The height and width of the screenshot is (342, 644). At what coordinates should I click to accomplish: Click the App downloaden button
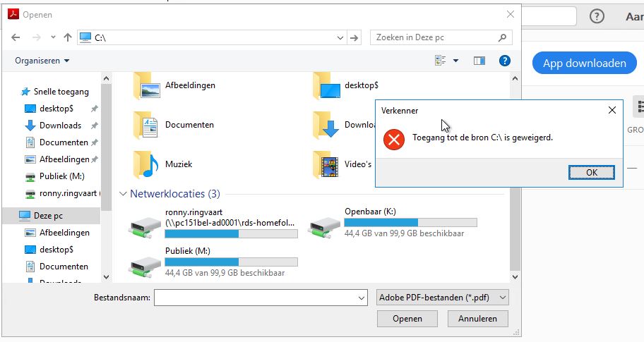click(x=584, y=63)
